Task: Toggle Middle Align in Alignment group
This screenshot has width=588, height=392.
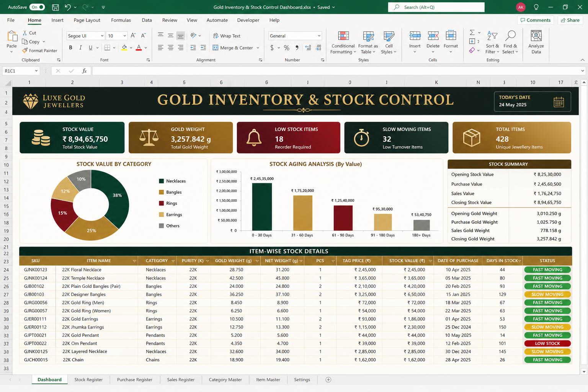Action: [x=171, y=36]
